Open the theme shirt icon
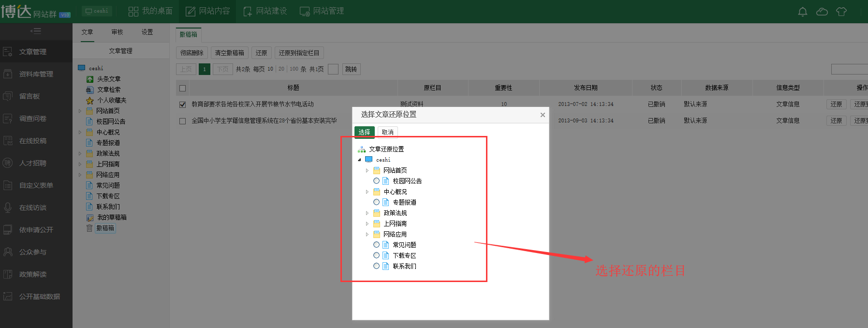Screen dimensions: 868x328 click(x=841, y=12)
